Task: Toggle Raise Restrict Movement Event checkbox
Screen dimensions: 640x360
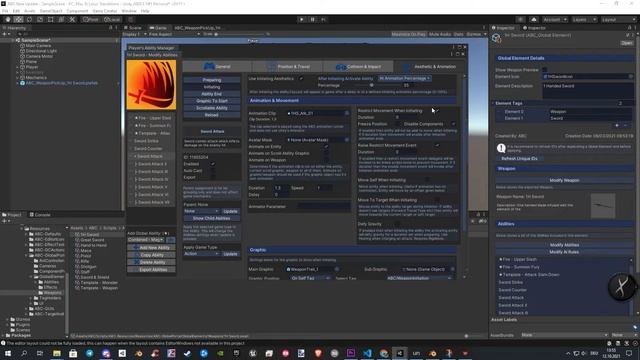Action: point(437,145)
